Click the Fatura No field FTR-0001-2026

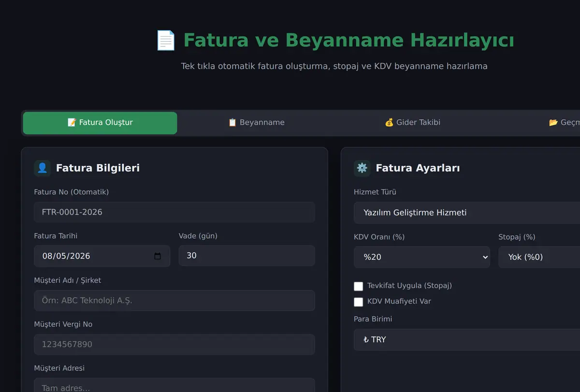tap(174, 212)
